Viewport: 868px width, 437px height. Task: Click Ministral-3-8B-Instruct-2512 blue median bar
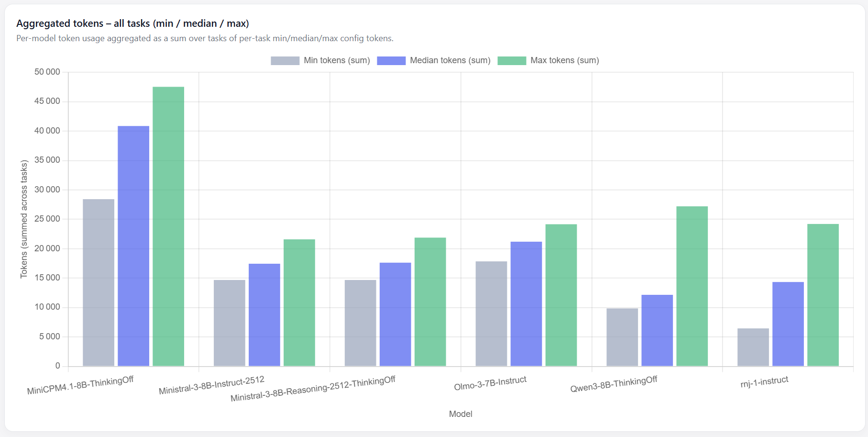tap(264, 315)
